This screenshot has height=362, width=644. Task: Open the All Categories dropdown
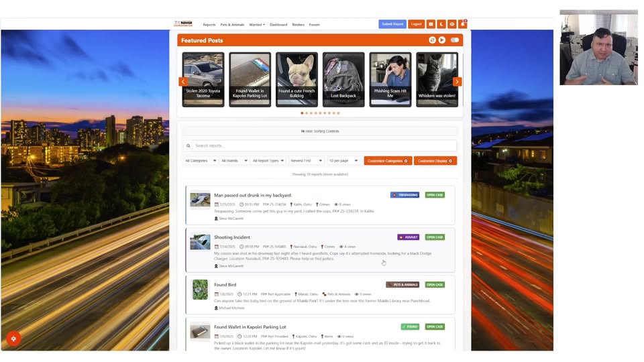tap(201, 161)
